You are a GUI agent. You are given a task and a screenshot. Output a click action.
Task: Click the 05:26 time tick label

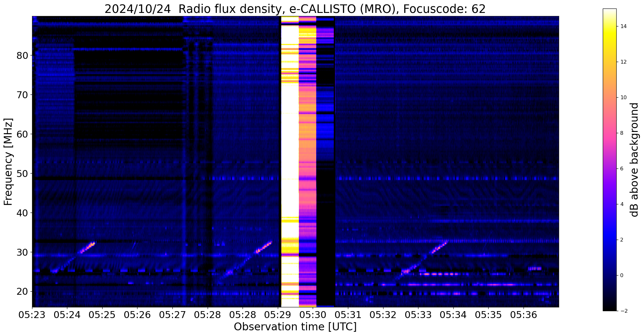coord(137,315)
